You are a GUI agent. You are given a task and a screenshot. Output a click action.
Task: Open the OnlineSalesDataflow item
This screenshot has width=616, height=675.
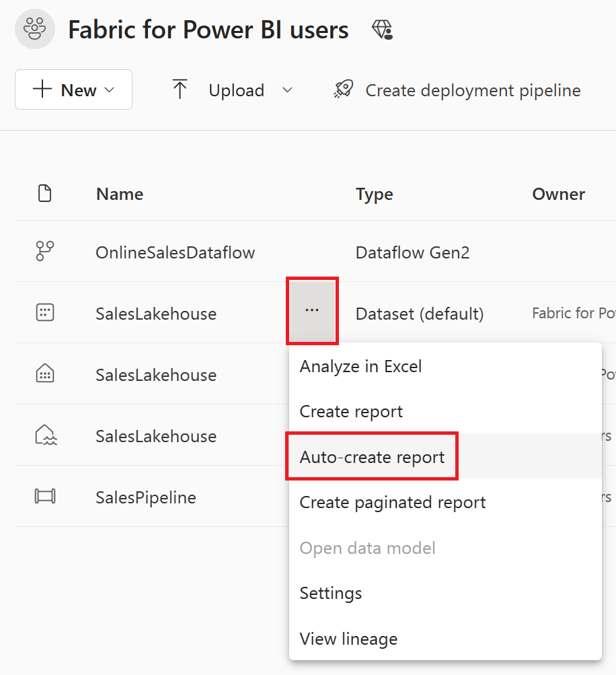175,252
